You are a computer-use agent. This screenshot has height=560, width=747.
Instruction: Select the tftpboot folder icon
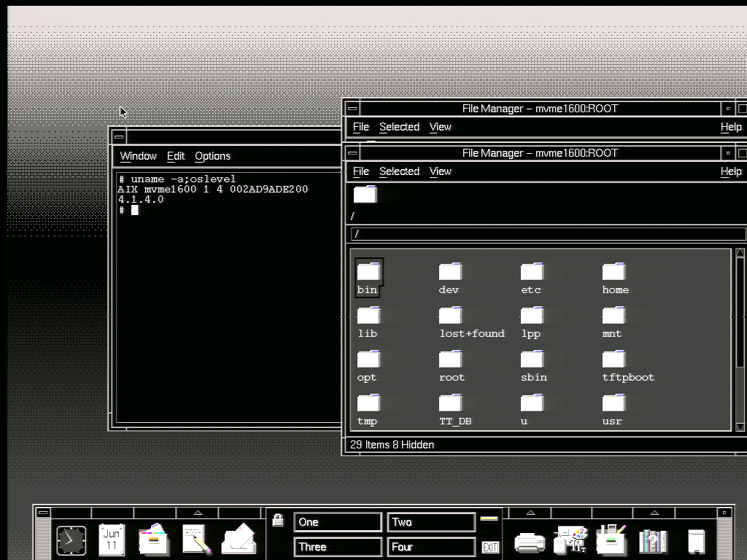coord(614,359)
